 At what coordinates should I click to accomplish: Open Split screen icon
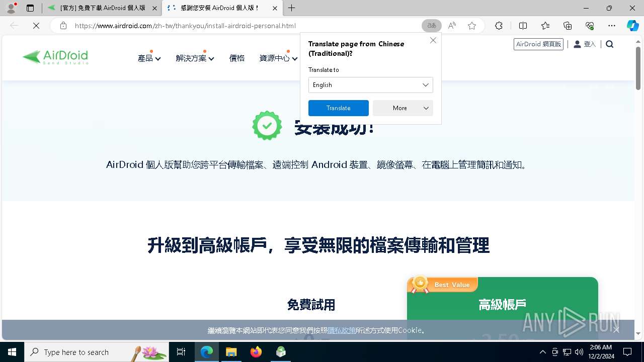523,26
